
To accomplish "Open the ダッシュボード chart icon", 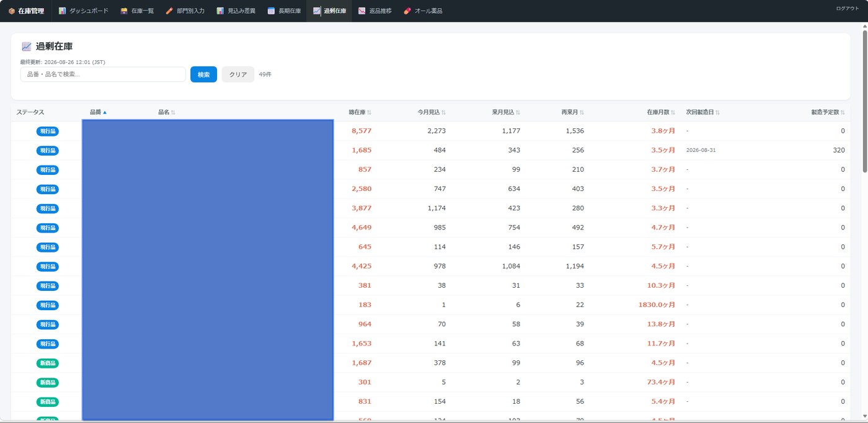I will pos(62,11).
